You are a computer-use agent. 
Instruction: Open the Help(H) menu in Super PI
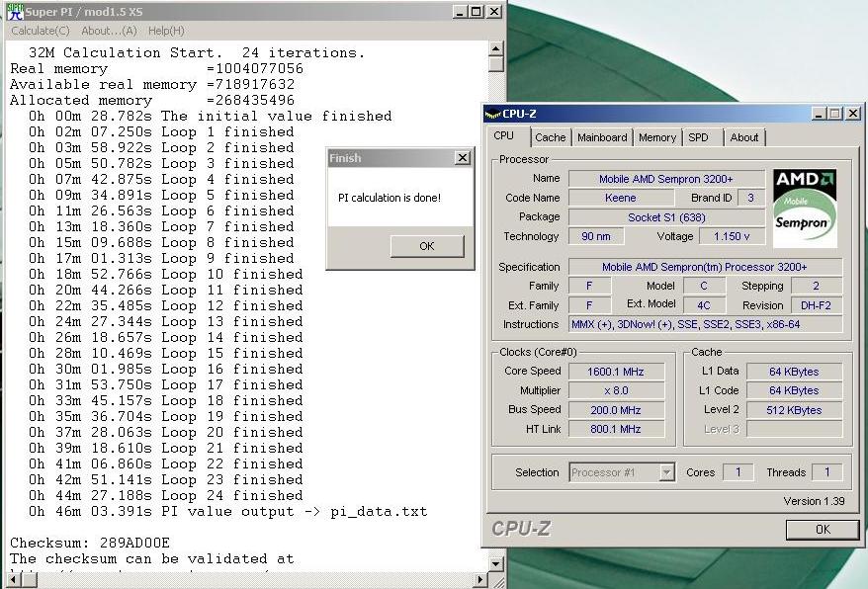tap(166, 31)
